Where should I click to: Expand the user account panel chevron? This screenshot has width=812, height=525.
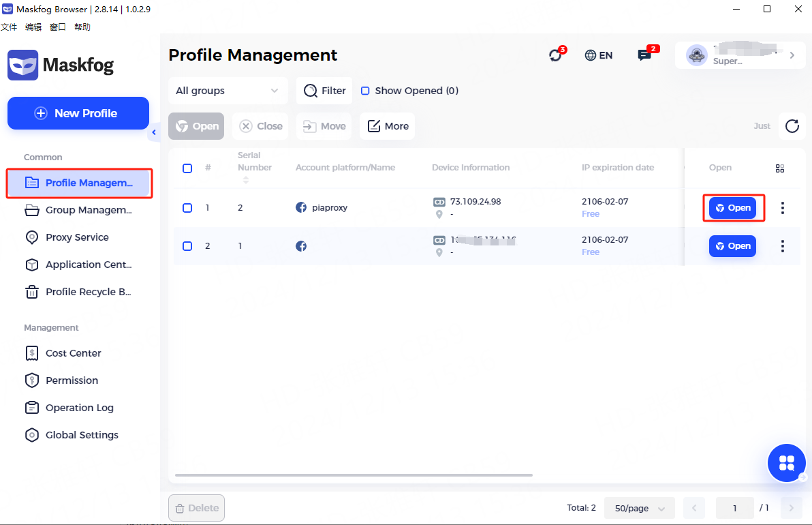click(x=792, y=56)
